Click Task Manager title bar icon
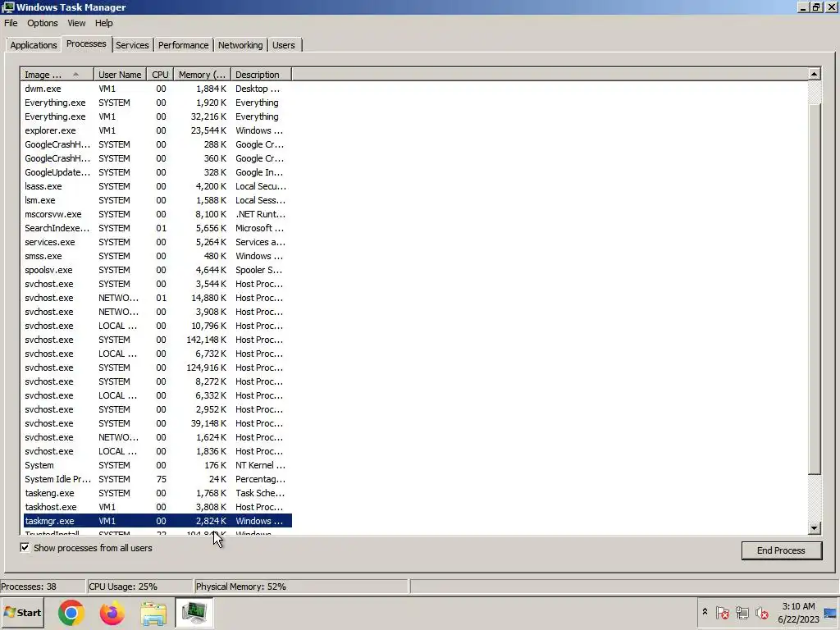The image size is (840, 630). tap(8, 7)
